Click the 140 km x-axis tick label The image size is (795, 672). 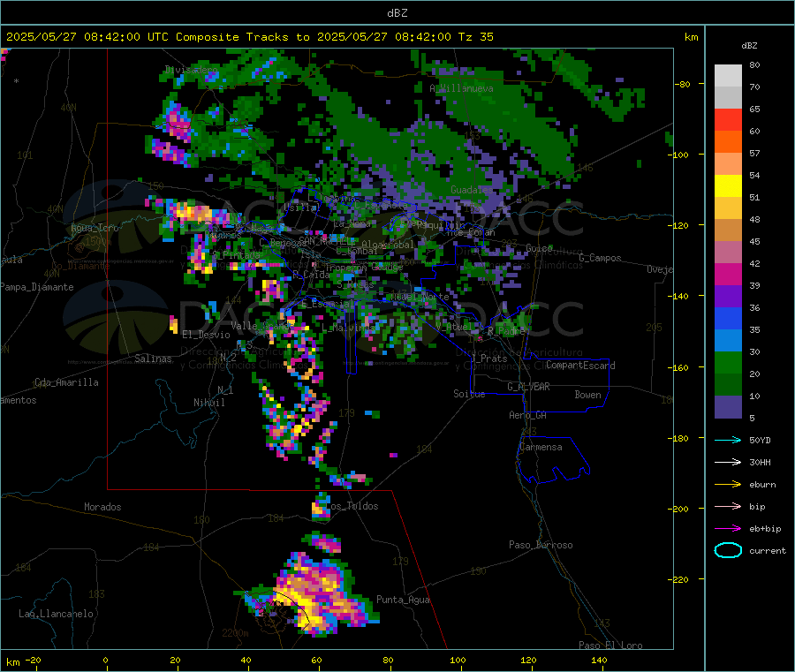[x=599, y=660]
